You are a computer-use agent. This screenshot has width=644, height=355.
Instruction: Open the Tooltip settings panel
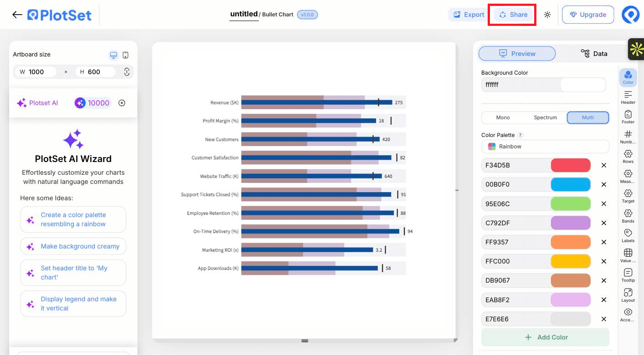628,275
